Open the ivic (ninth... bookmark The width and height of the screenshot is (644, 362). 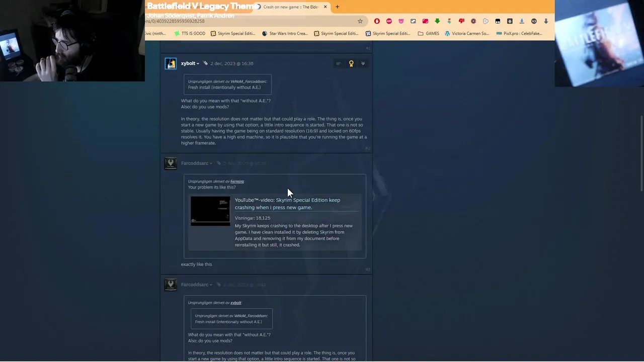[155, 34]
